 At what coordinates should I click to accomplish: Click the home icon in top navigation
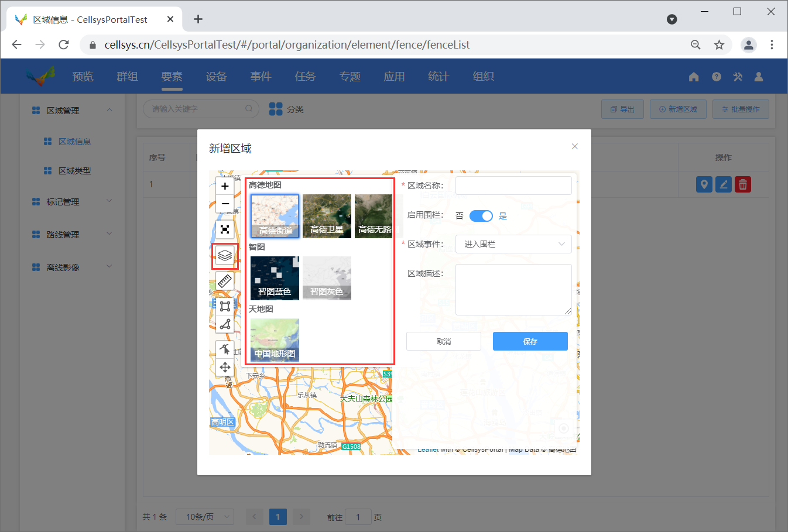tap(694, 77)
